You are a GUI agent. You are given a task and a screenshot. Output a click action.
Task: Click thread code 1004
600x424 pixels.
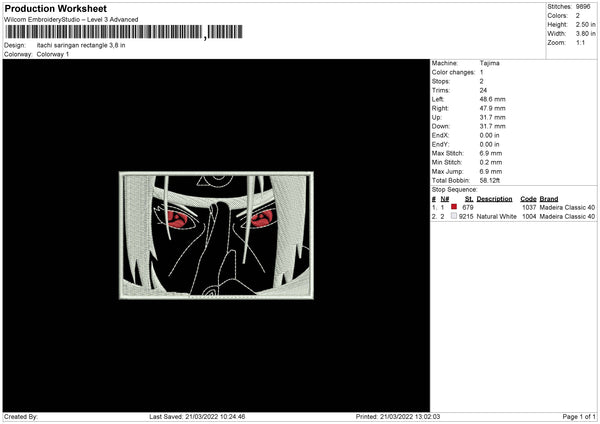pos(529,217)
